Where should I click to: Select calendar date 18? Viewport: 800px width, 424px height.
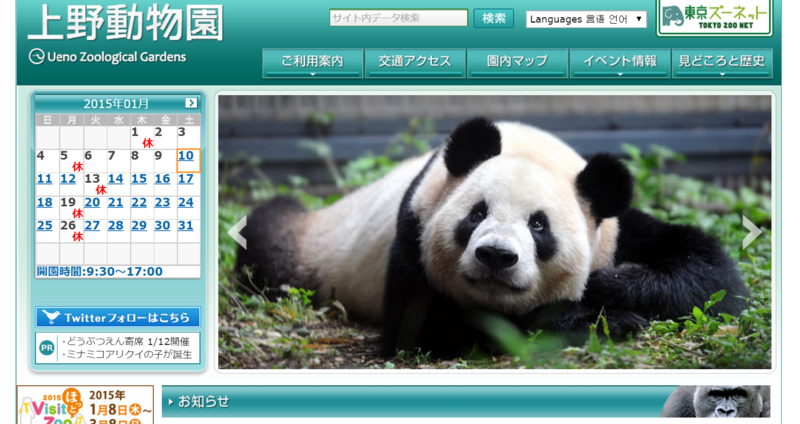tap(44, 203)
